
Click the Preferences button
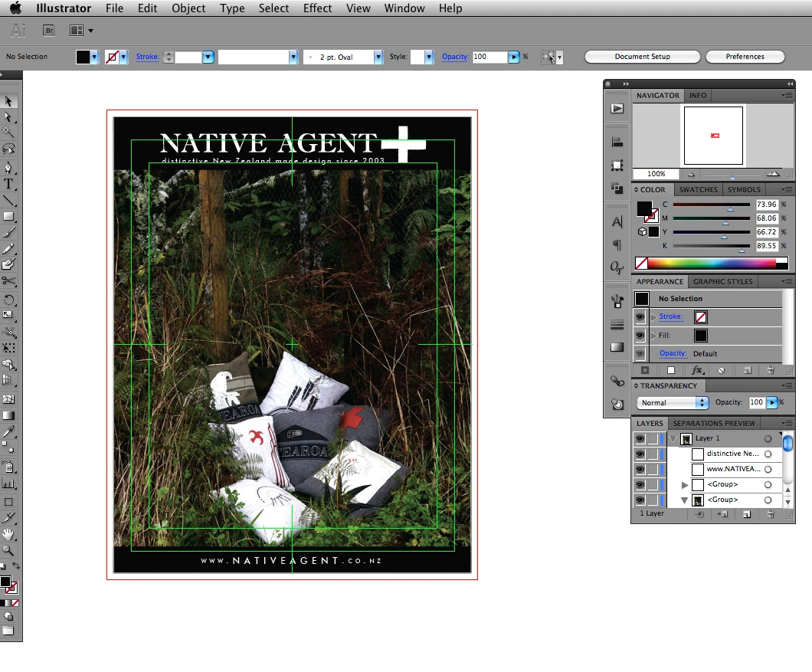point(745,57)
